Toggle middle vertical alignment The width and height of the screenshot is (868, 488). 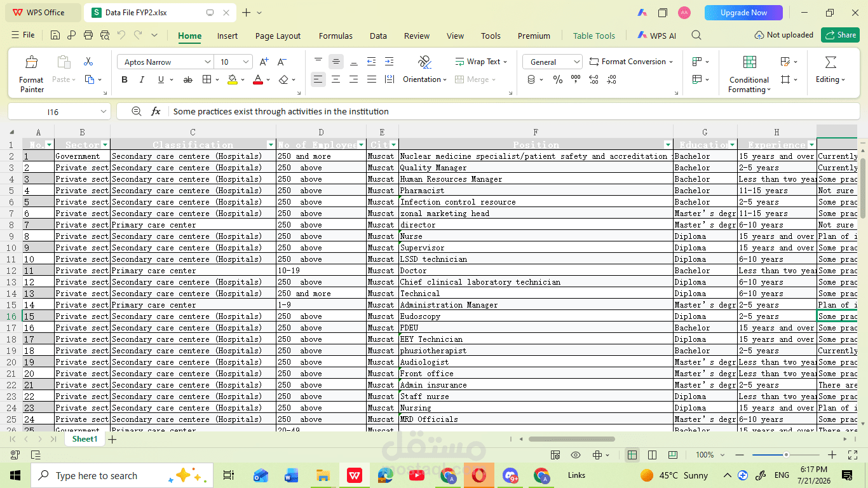tap(336, 62)
